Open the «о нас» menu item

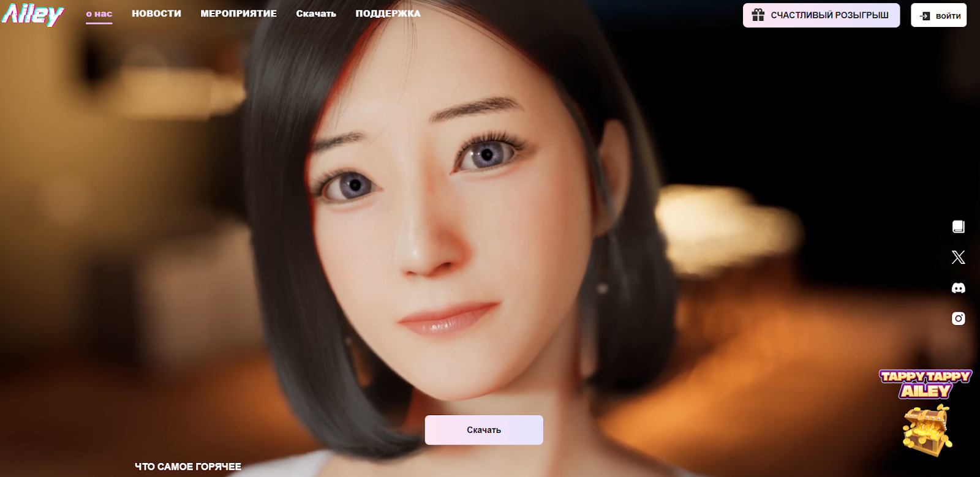99,13
